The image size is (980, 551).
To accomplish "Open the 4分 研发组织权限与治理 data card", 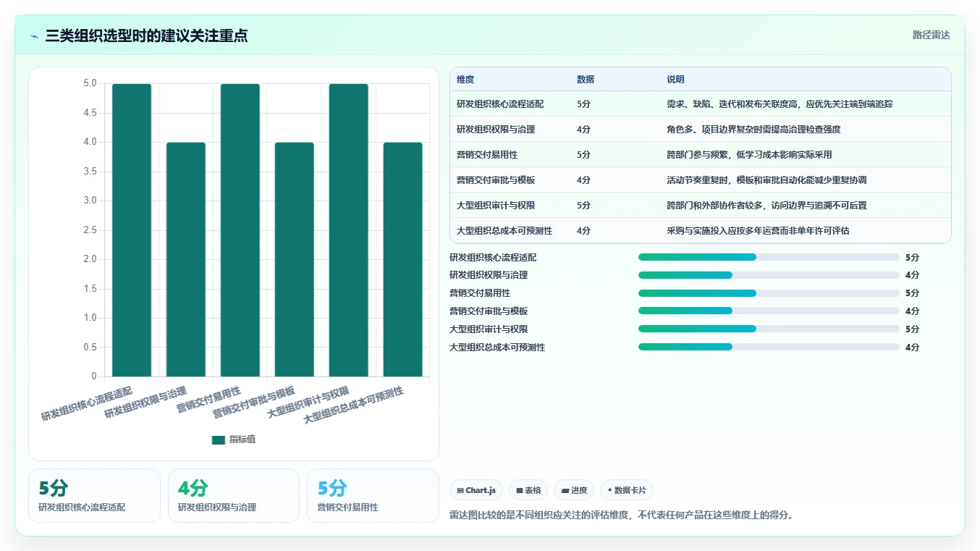I will [x=233, y=495].
